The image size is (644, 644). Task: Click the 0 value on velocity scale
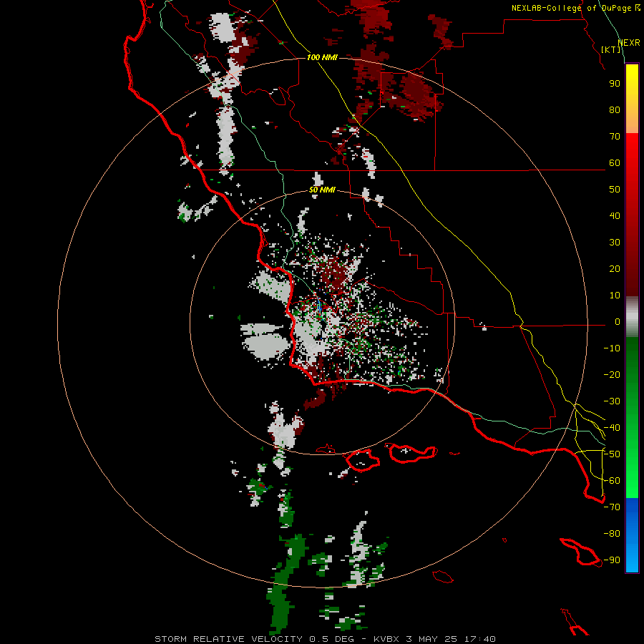pos(618,322)
